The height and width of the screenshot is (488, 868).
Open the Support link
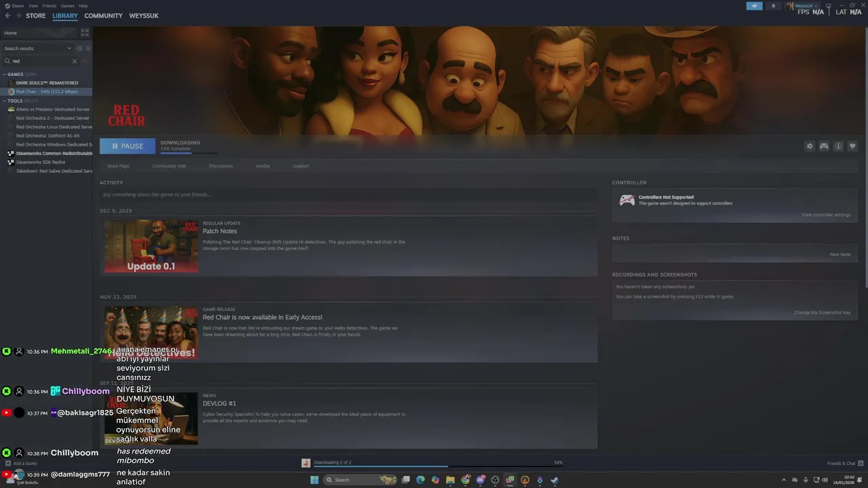(300, 166)
